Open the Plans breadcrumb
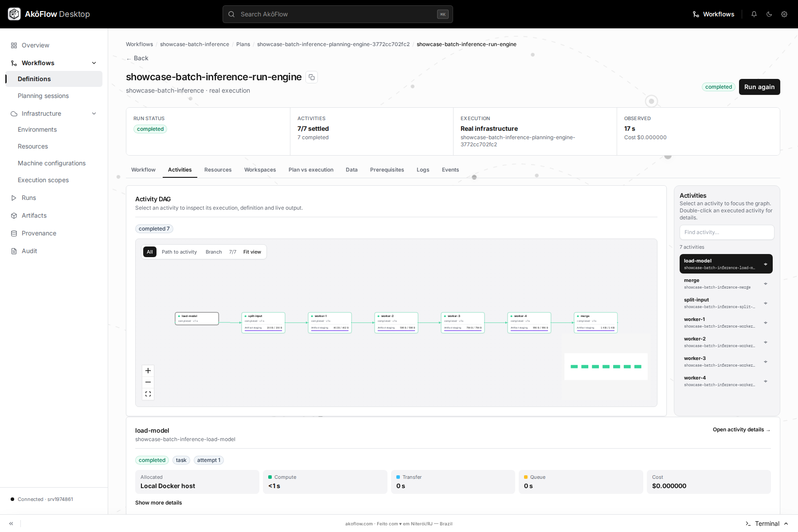This screenshot has height=532, width=798. 243,44
